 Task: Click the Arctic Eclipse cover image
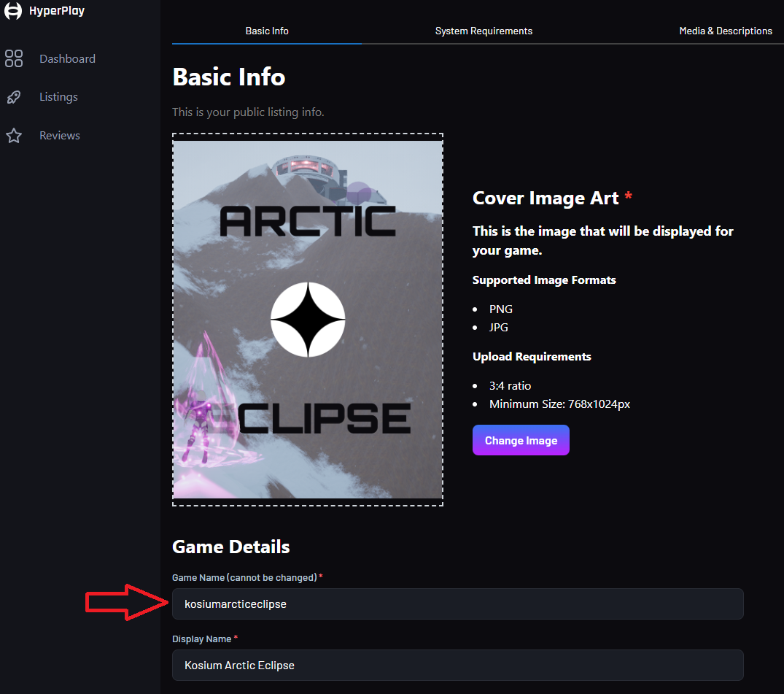click(308, 320)
